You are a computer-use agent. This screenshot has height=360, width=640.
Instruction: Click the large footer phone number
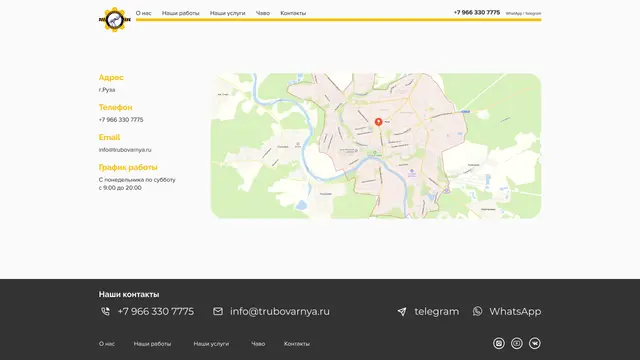(156, 311)
